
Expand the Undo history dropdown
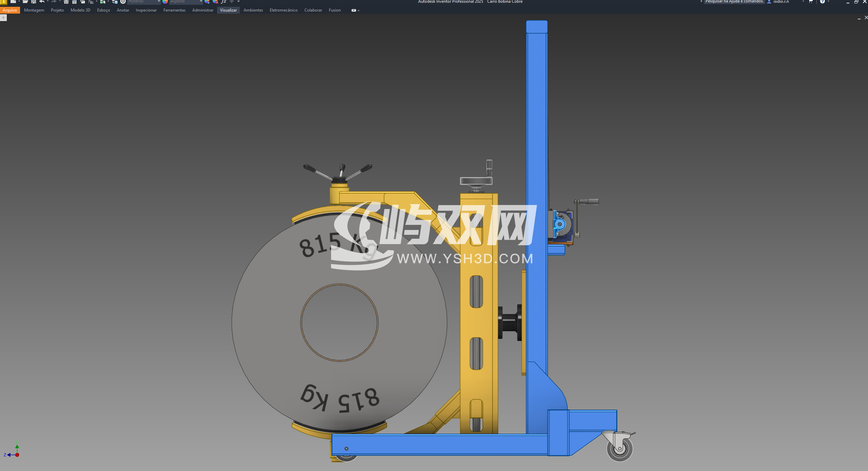(48, 2)
